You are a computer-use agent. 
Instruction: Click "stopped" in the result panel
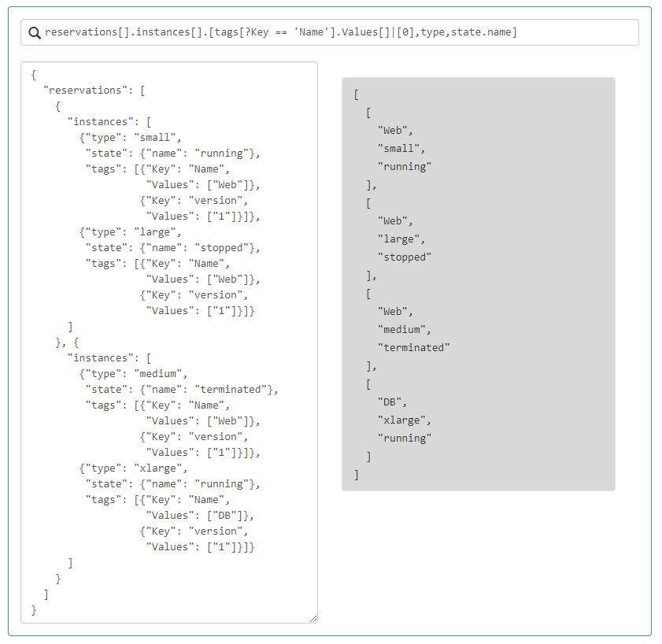[405, 257]
